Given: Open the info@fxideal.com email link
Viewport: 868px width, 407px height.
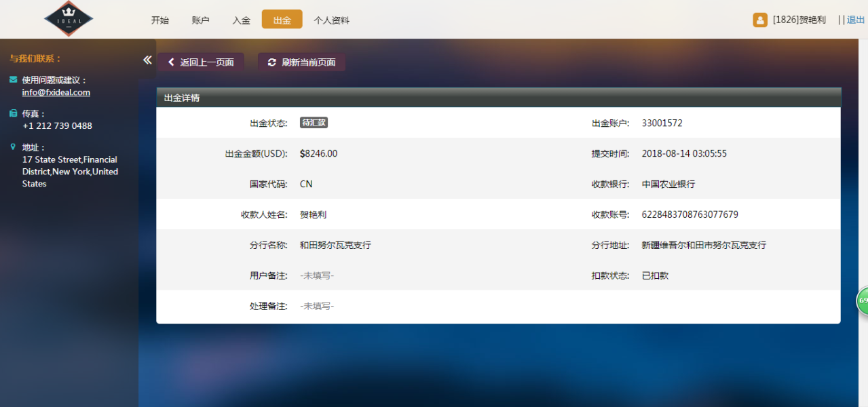Looking at the screenshot, I should tap(56, 92).
